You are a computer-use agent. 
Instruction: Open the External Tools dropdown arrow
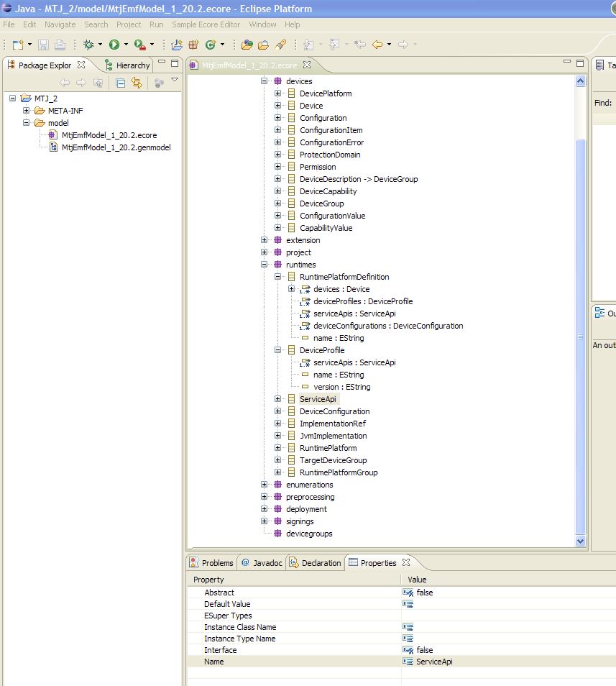(x=152, y=44)
